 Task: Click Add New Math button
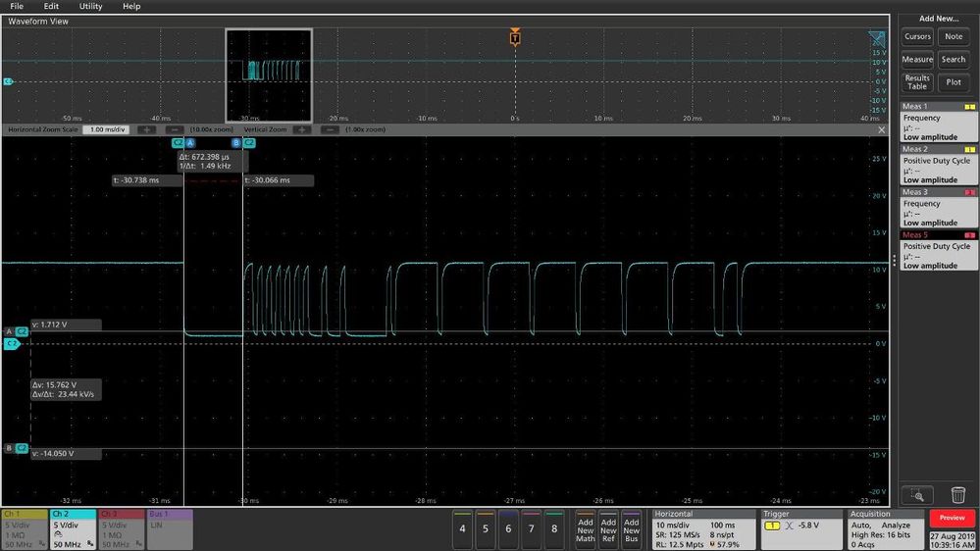click(586, 529)
